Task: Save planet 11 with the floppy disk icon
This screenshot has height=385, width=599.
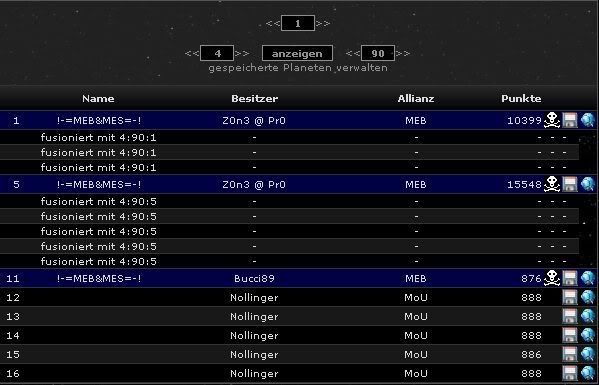Action: (570, 278)
